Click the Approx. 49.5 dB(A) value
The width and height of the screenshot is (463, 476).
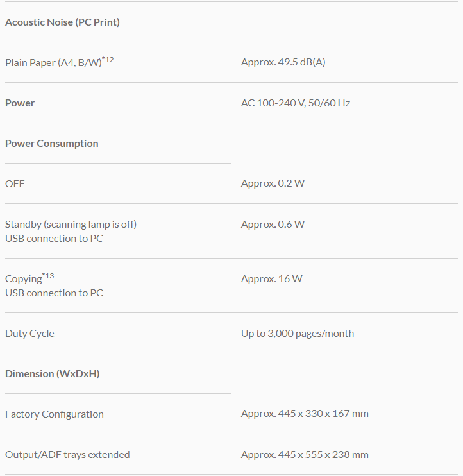coord(283,62)
